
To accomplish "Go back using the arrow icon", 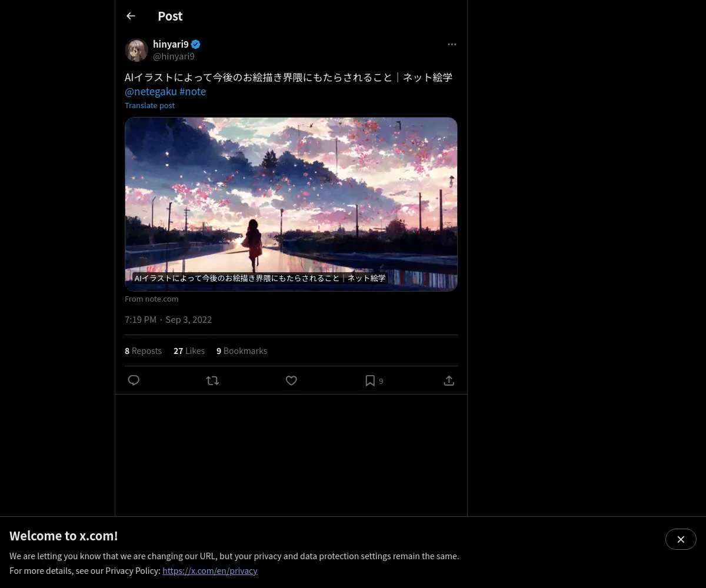I will 131,16.
